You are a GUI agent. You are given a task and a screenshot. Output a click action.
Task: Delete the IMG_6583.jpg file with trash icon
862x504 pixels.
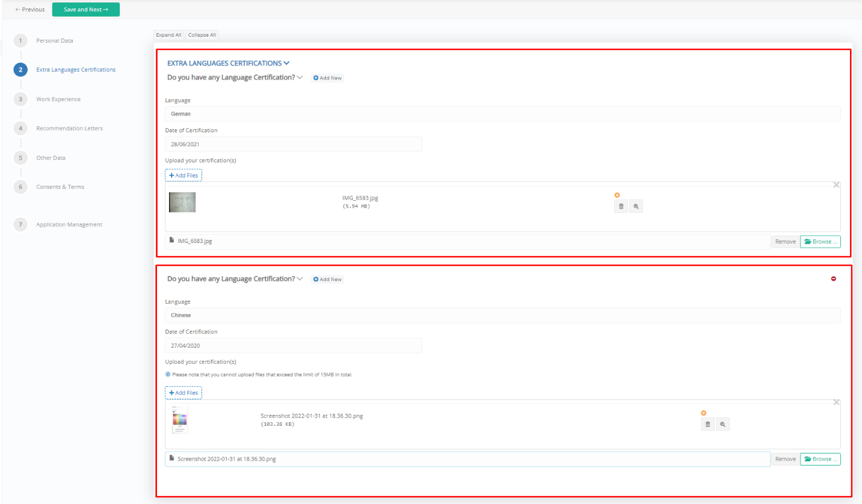(x=621, y=206)
